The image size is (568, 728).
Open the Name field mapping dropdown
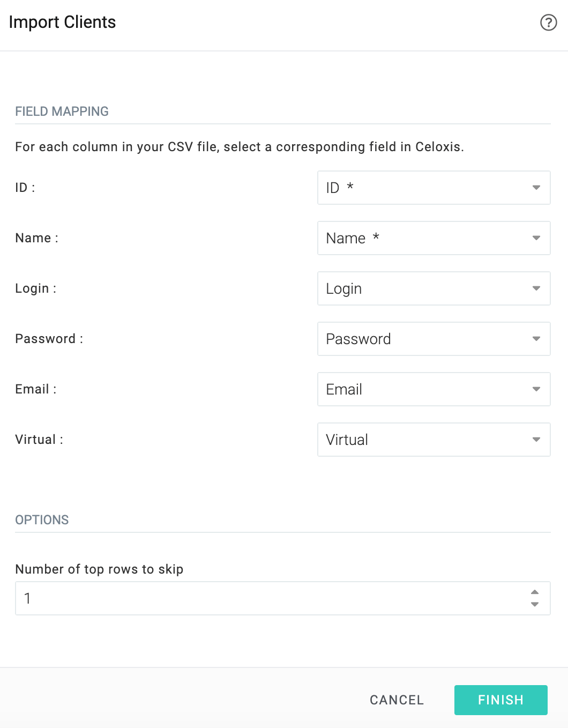[x=434, y=238]
